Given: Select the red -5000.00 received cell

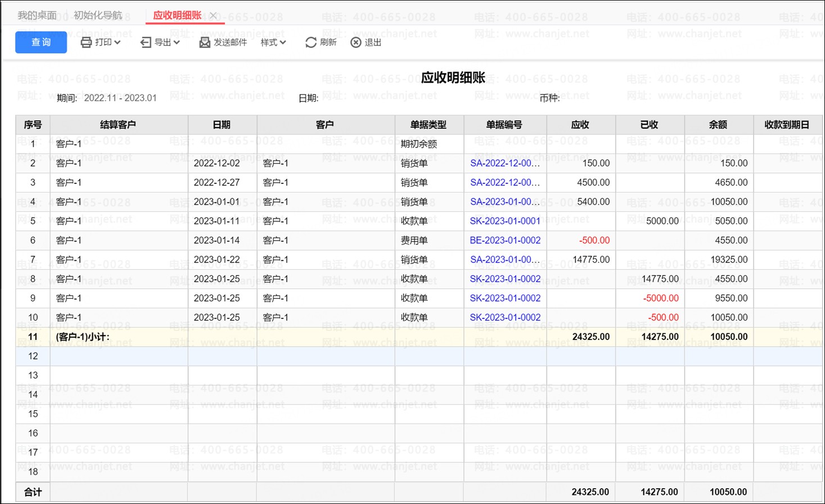Looking at the screenshot, I should 650,298.
